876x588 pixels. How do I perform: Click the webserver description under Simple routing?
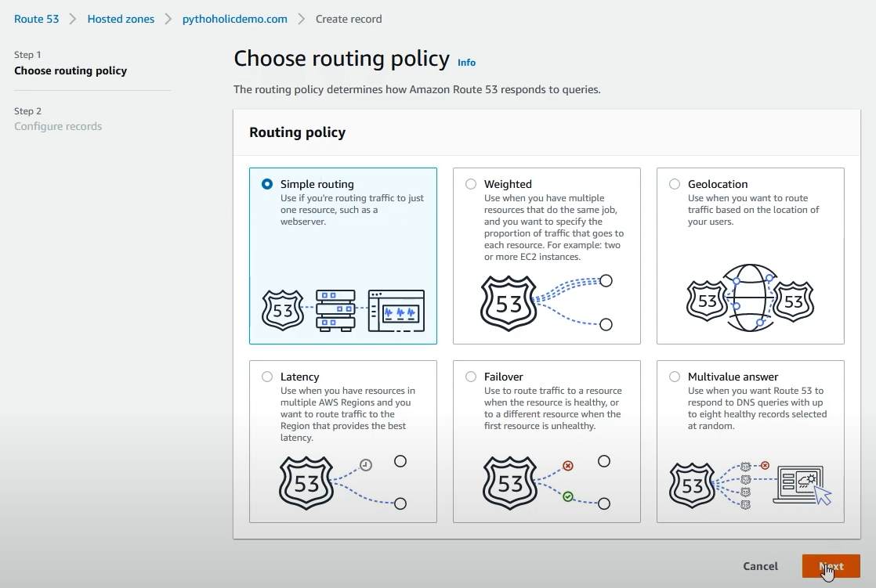tap(352, 210)
